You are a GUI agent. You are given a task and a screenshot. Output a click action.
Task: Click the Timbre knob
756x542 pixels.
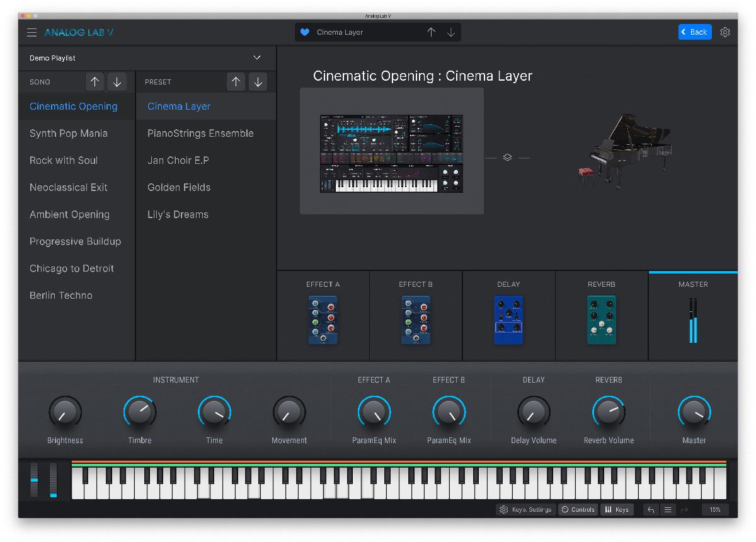(140, 412)
